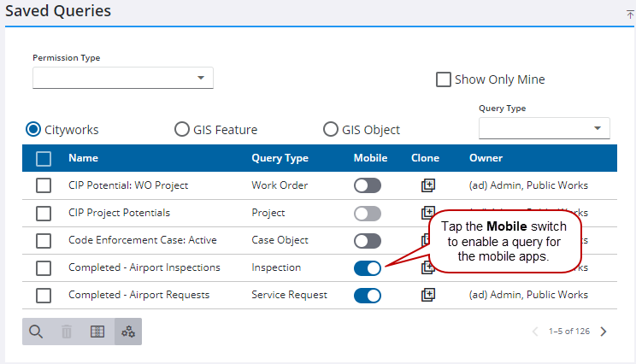
Task: Check the select-all checkbox in table header
Action: [x=44, y=158]
